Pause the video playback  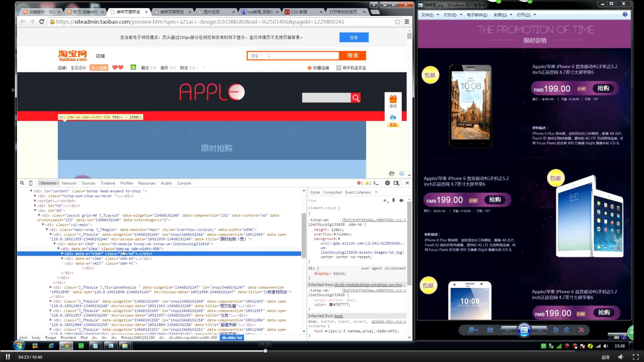coord(8,357)
